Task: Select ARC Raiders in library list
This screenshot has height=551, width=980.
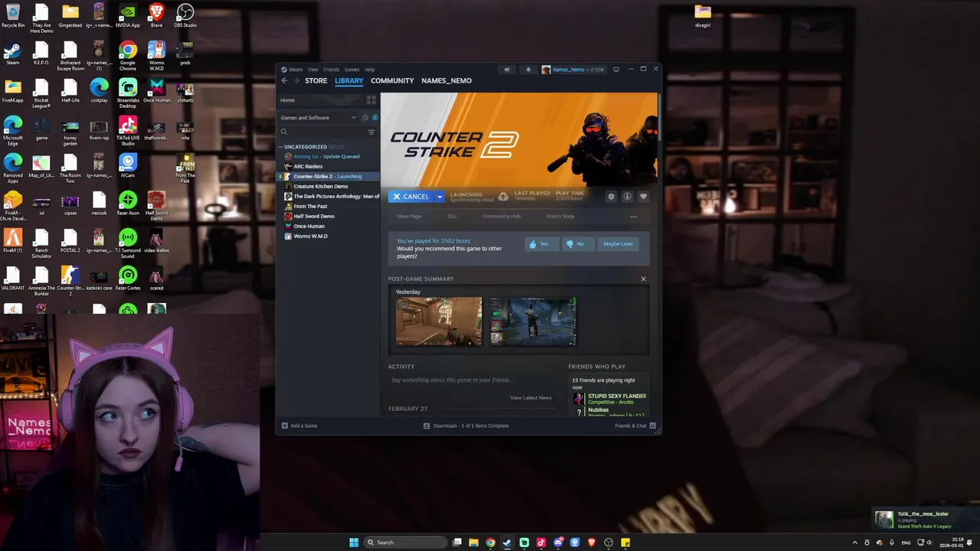Action: click(x=328, y=166)
